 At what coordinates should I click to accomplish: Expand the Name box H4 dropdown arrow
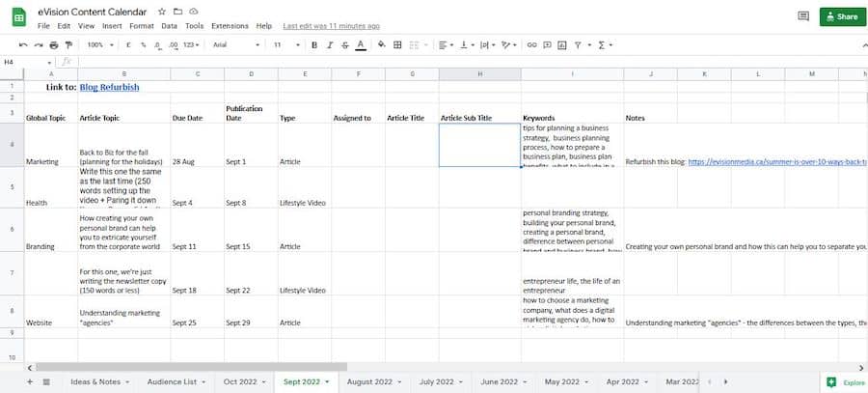(x=49, y=63)
